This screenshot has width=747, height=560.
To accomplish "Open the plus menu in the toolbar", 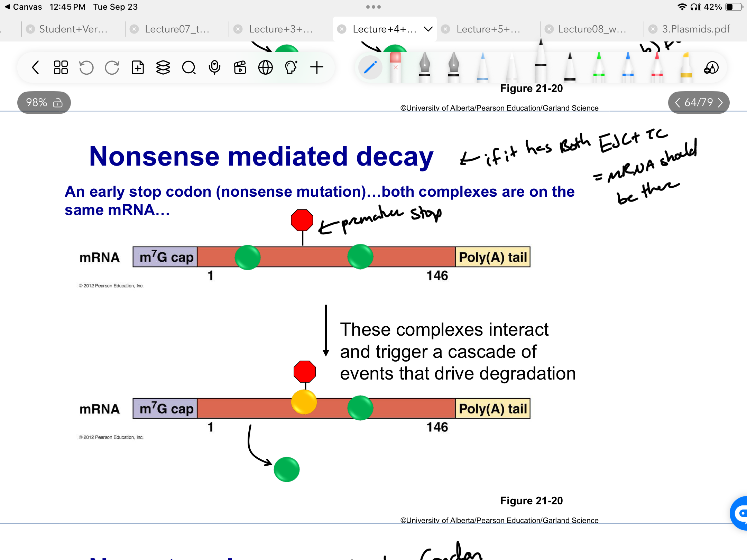I will point(316,67).
